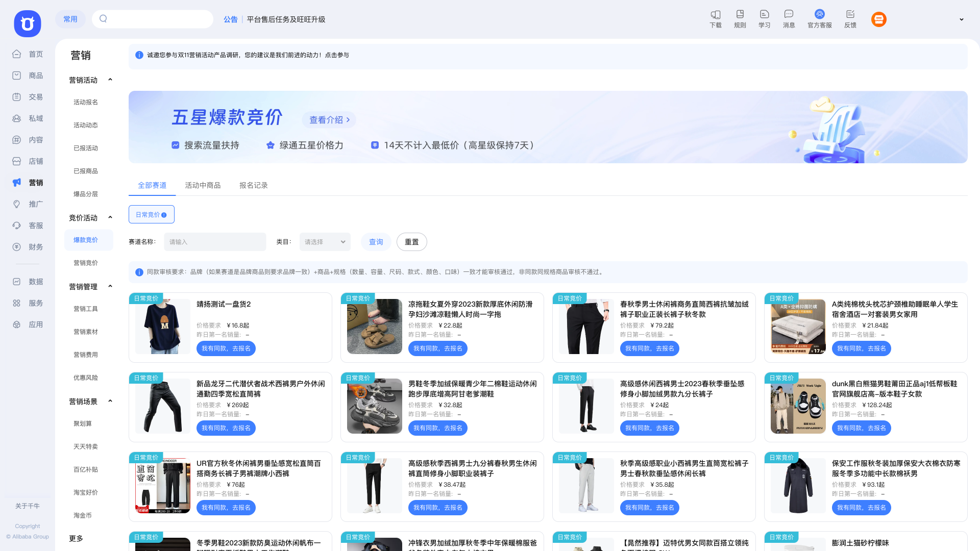Image resolution: width=980 pixels, height=551 pixels.
Task: Open the 服务 services sidebar item
Action: (28, 303)
